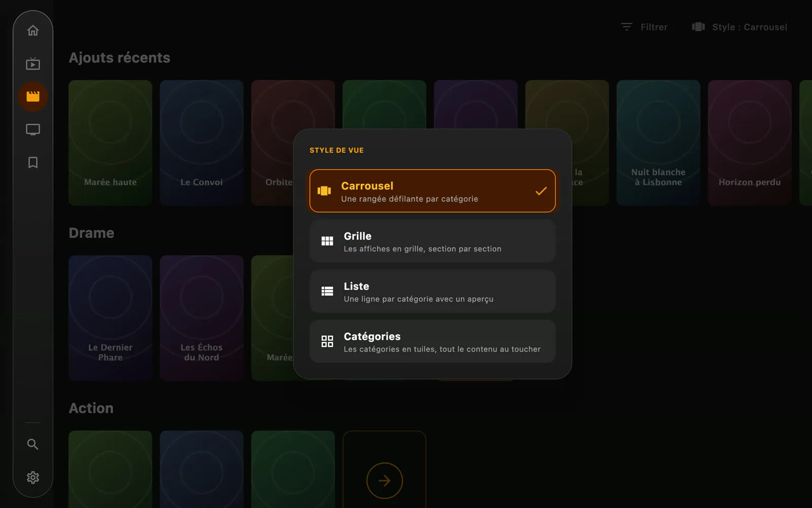The image size is (812, 508).
Task: Open the Les Échos du Nord poster
Action: pyautogui.click(x=201, y=318)
